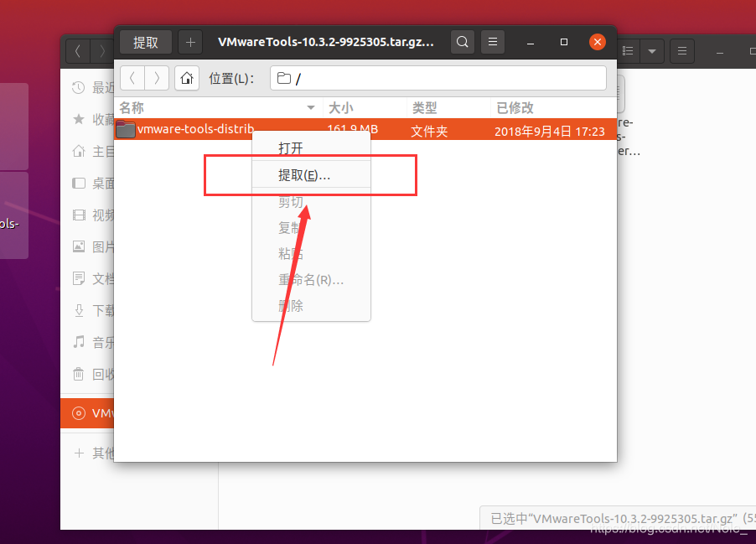
Task: Sort by the 类型 column header
Action: click(x=449, y=107)
